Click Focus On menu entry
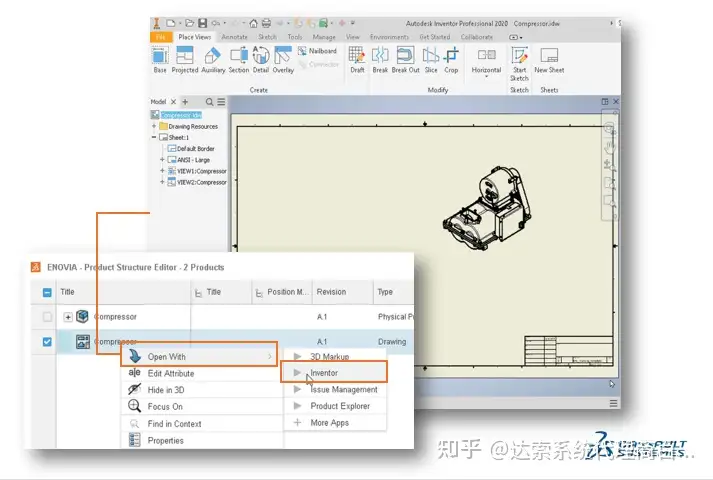Image resolution: width=713 pixels, height=480 pixels. tap(202, 406)
